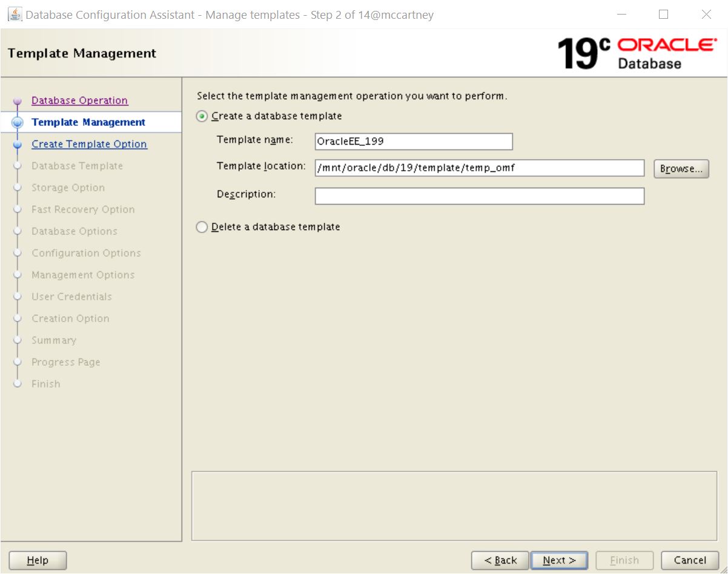
Task: Click the Java icon in title bar
Action: 15,15
